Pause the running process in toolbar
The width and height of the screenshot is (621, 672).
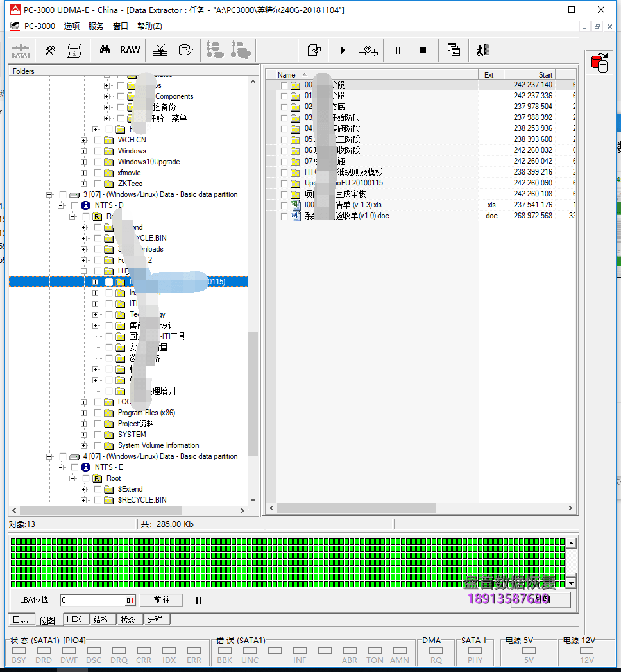tap(398, 51)
